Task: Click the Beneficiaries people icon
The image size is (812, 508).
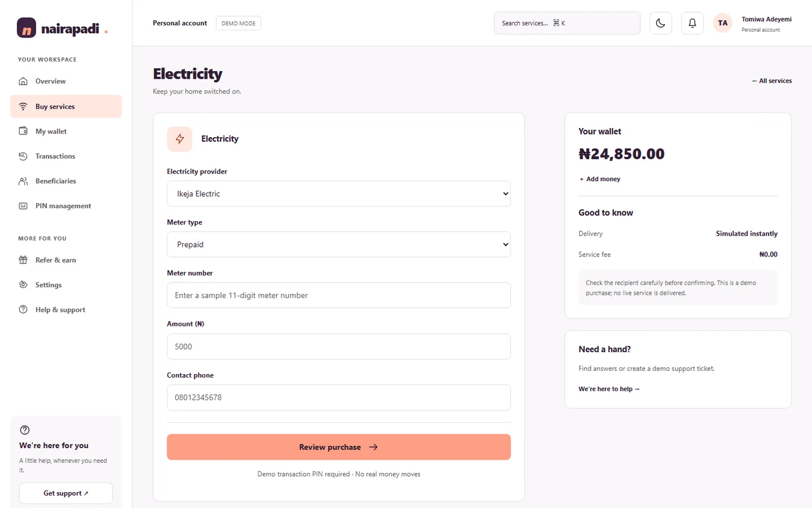Action: coord(23,181)
